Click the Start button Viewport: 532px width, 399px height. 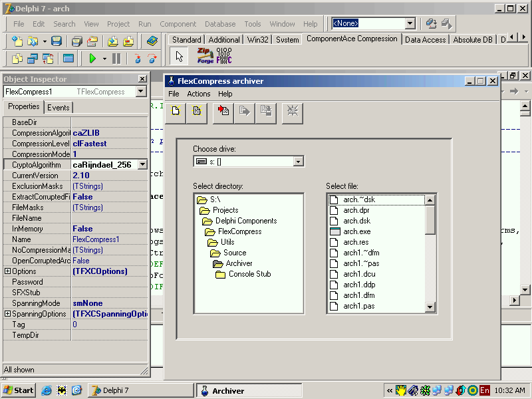click(19, 390)
